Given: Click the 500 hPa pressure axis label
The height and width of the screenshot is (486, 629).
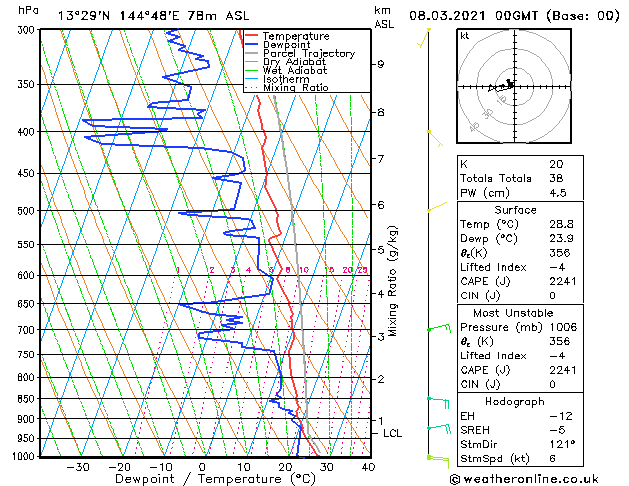Looking at the screenshot, I should coord(28,211).
